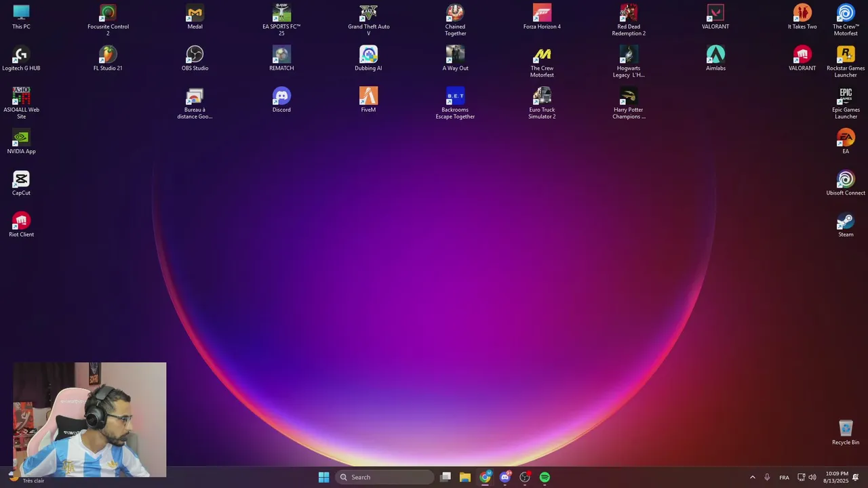Select Grand Theft Auto V icon

click(x=368, y=20)
